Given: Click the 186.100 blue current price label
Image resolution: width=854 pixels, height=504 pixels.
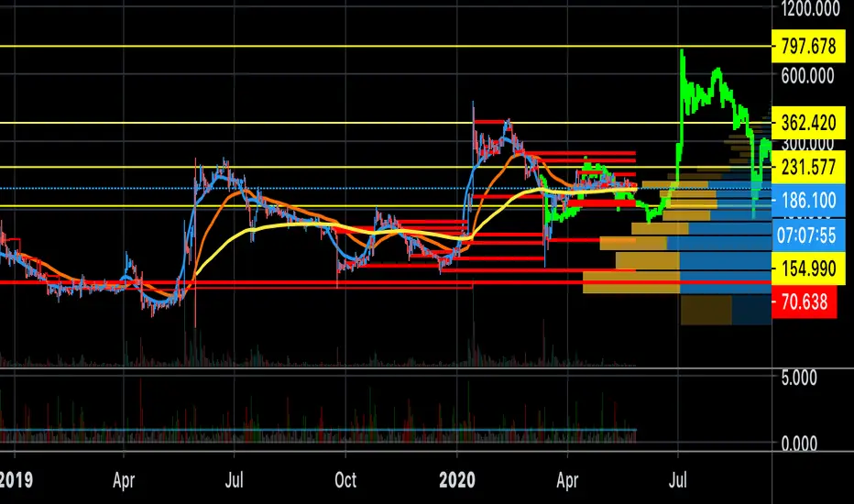Looking at the screenshot, I should (808, 201).
